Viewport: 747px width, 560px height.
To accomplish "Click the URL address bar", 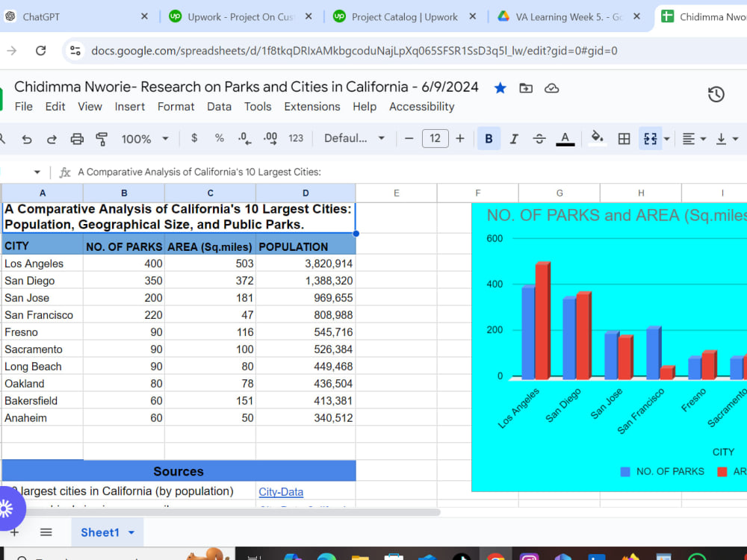I will (x=354, y=51).
